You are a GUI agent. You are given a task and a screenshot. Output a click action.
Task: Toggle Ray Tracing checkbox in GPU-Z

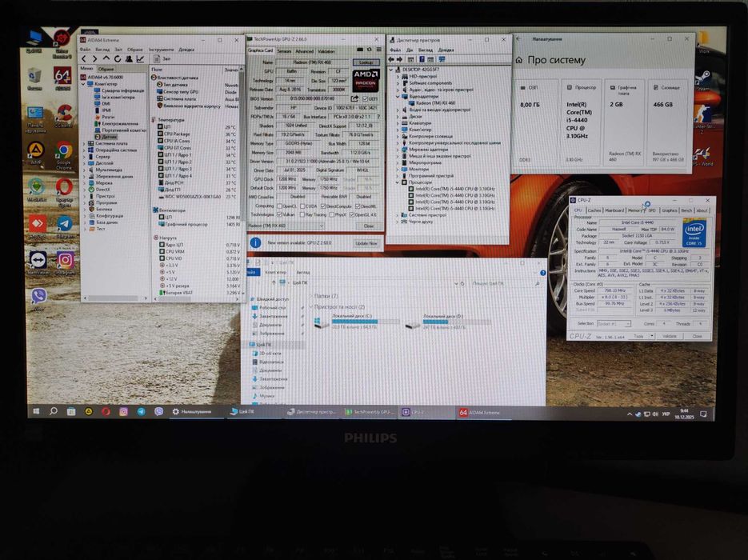[302, 214]
